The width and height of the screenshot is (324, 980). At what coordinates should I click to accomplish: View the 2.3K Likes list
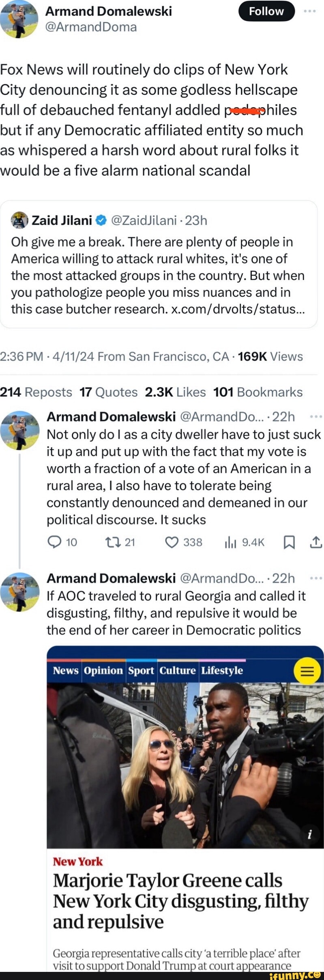[x=175, y=392]
